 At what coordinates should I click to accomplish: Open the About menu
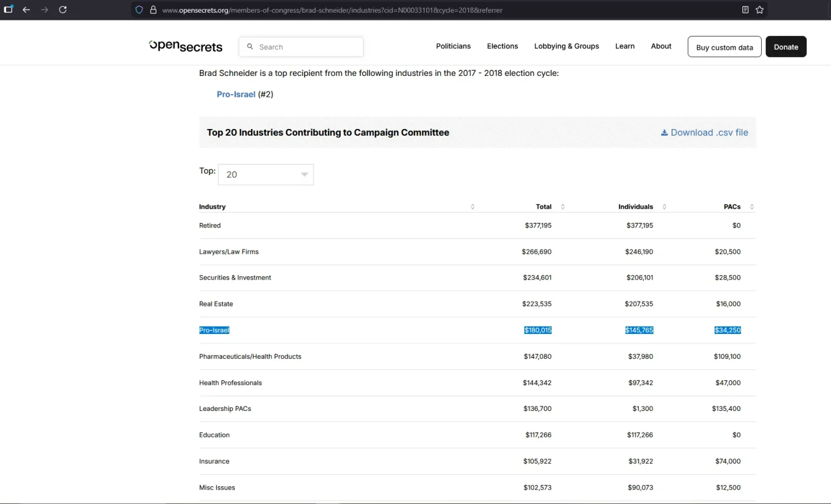tap(661, 47)
